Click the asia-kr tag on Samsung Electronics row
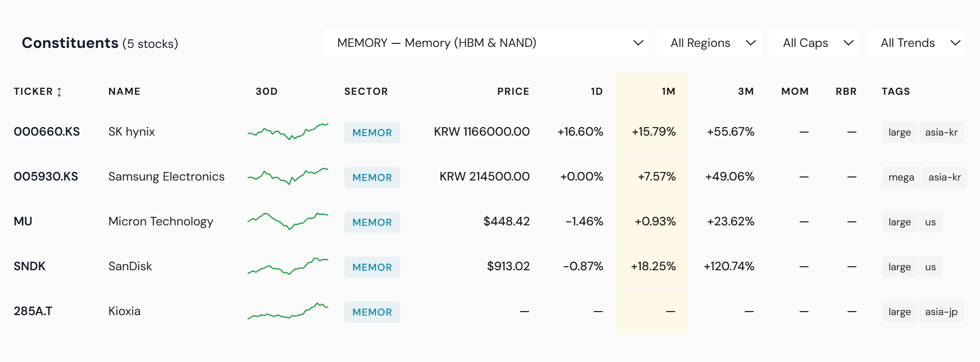The image size is (980, 362). pyautogui.click(x=945, y=177)
